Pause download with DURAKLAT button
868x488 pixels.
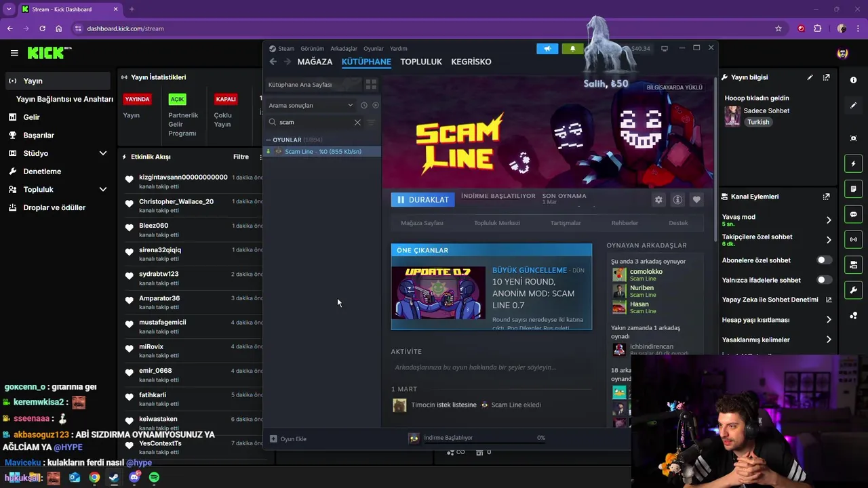point(422,200)
